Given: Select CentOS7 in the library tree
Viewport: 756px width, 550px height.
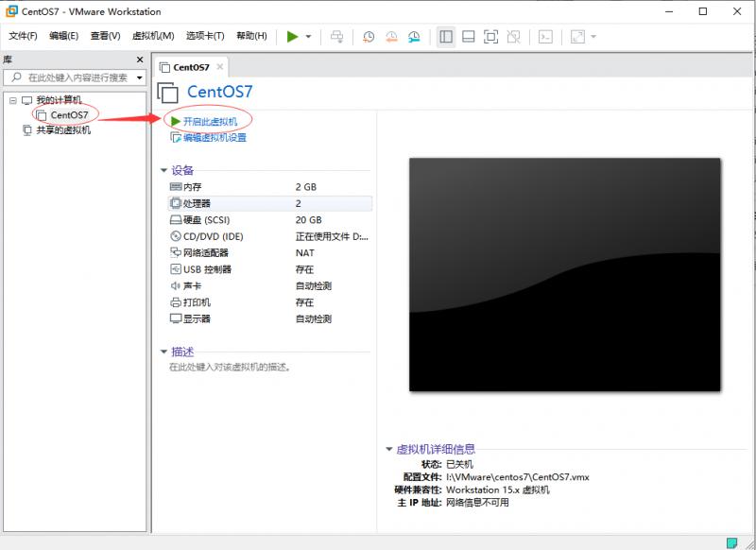Looking at the screenshot, I should pos(69,114).
